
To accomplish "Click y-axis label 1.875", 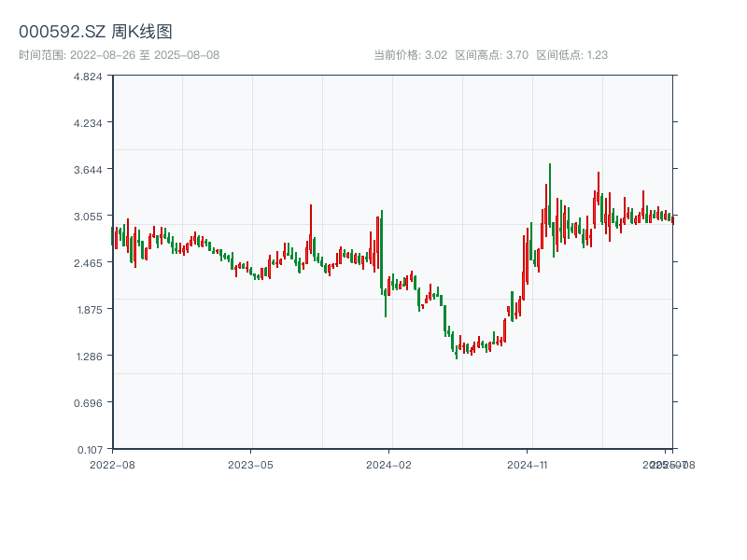I will [89, 310].
